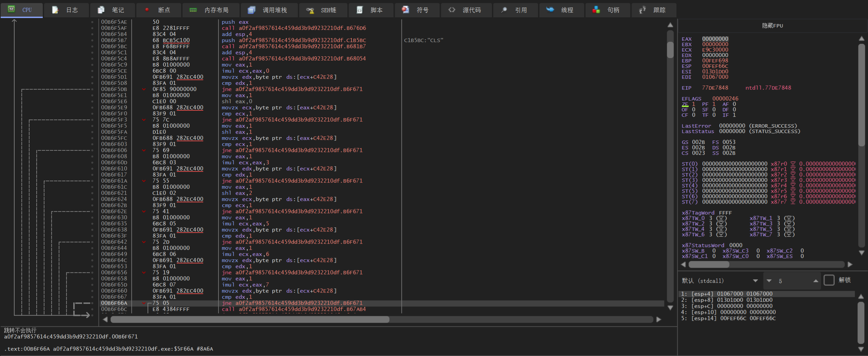Click the 线程 (Threads) icon
Screen dimensions: 868x356
pyautogui.click(x=550, y=10)
